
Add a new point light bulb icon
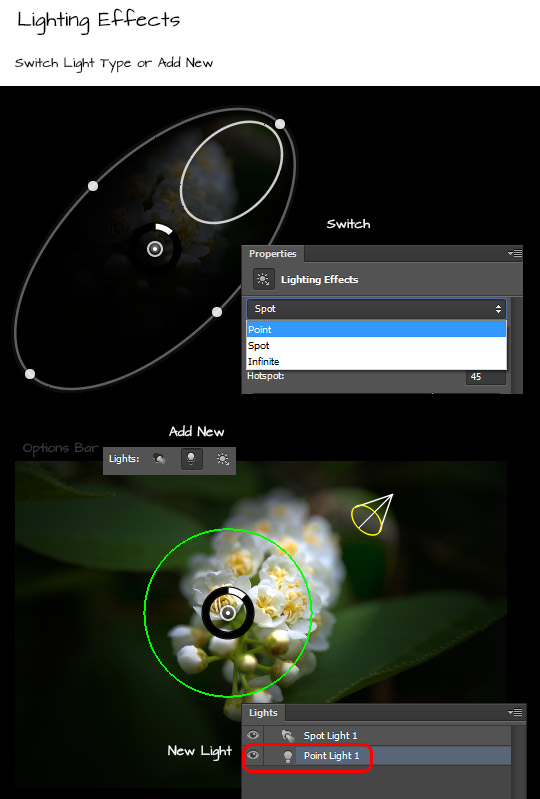[192, 459]
